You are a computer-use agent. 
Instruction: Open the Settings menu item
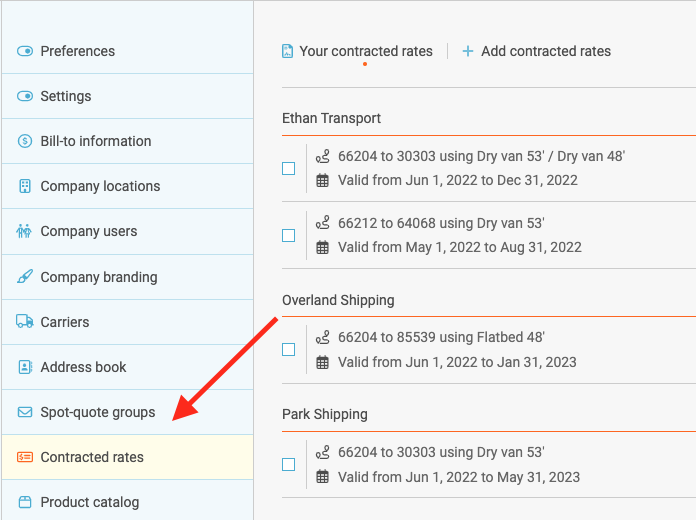[x=128, y=96]
